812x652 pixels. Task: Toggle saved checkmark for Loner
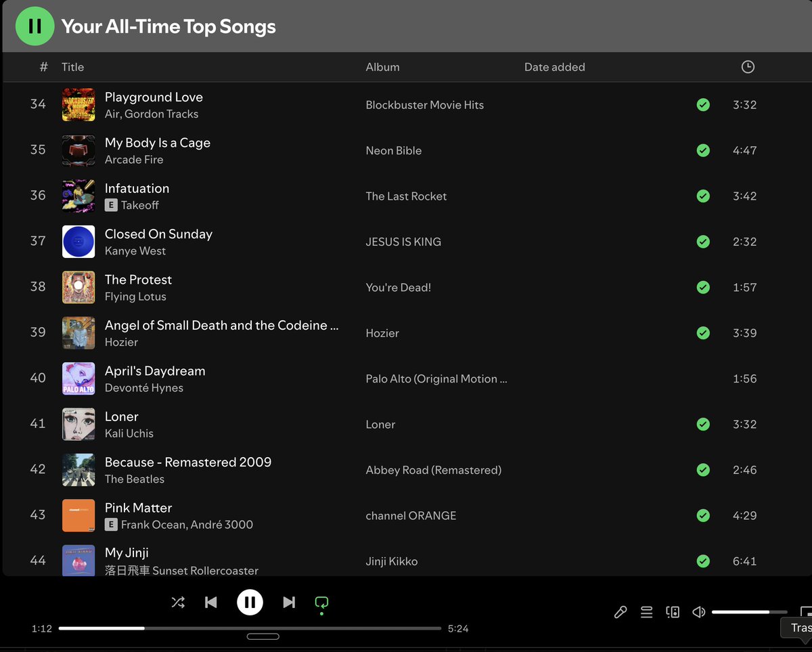704,424
